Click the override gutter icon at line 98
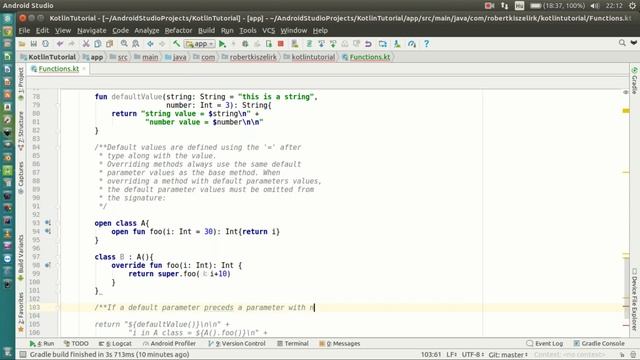This screenshot has height=360, width=640. [48, 265]
